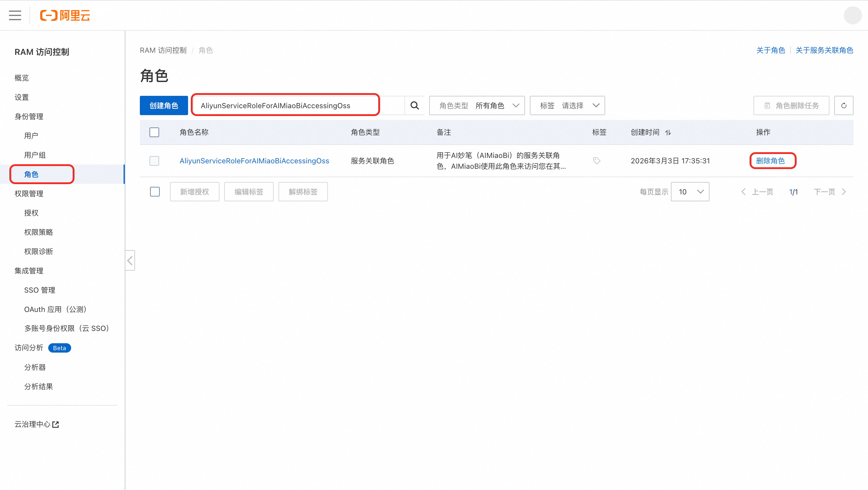Click the 解绑标签 button
The height and width of the screenshot is (490, 868).
coord(303,192)
